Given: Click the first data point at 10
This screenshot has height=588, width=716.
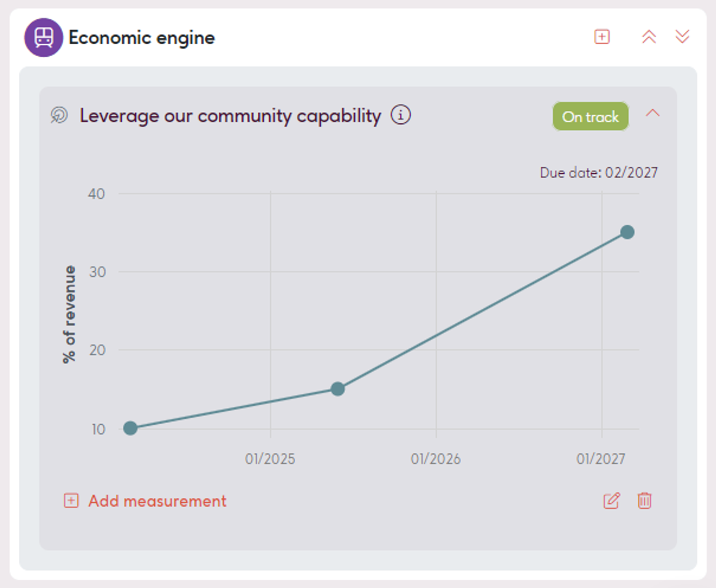Looking at the screenshot, I should coord(130,428).
